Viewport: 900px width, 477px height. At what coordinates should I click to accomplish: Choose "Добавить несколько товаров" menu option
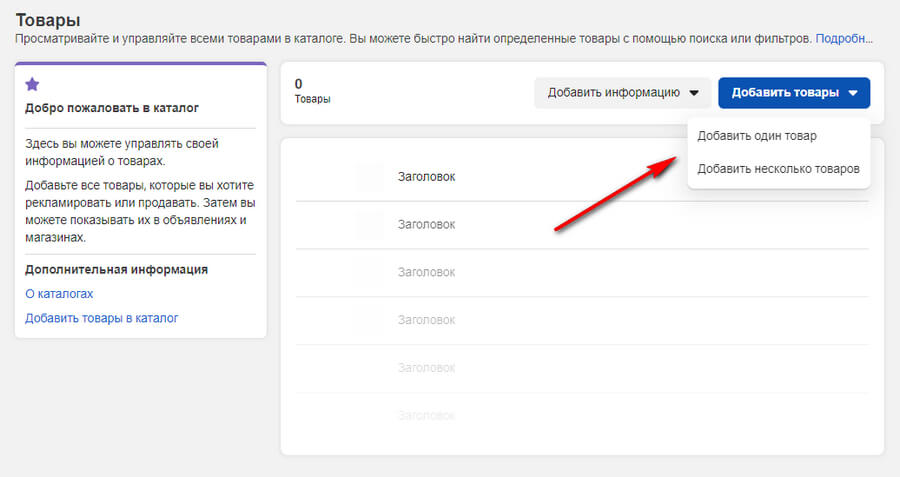(778, 169)
